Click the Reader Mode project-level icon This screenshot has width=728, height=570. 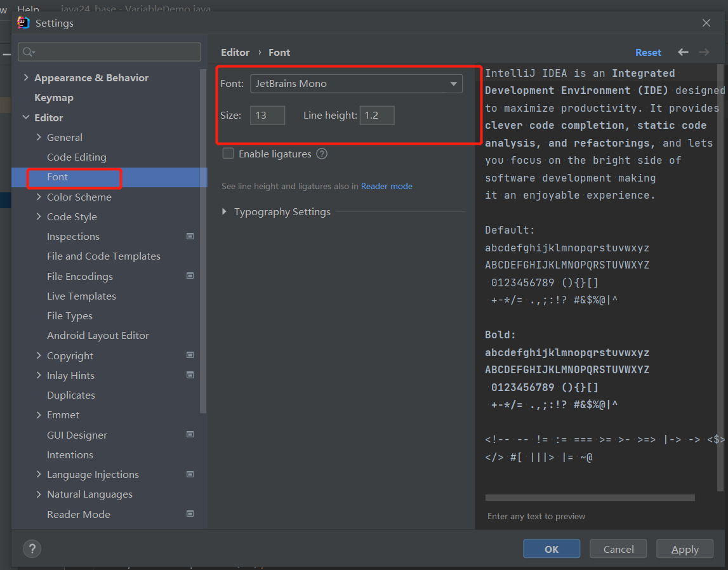coord(190,514)
